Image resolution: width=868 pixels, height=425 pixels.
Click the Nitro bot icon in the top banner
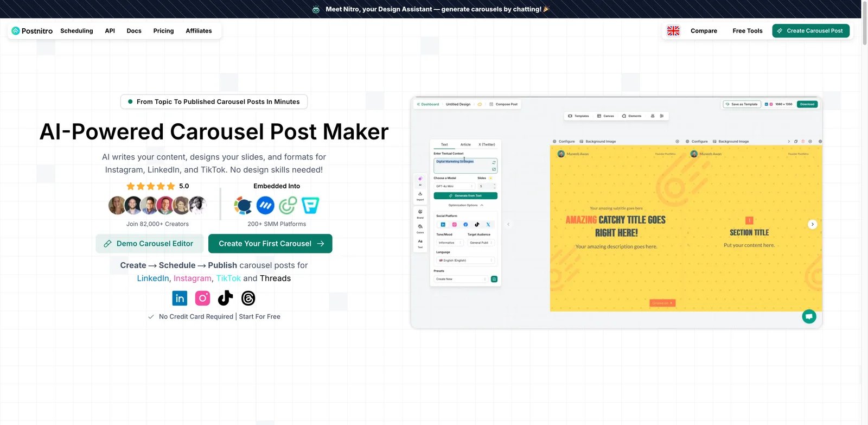(x=316, y=9)
